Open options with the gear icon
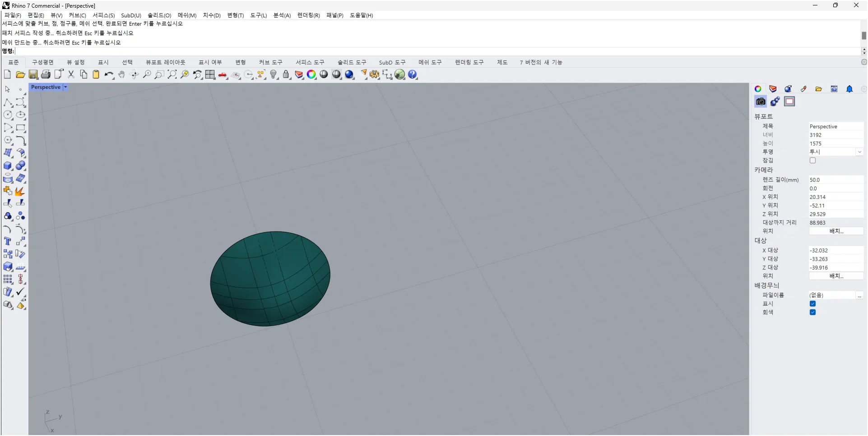Viewport: 868px width, 436px height. click(x=375, y=74)
